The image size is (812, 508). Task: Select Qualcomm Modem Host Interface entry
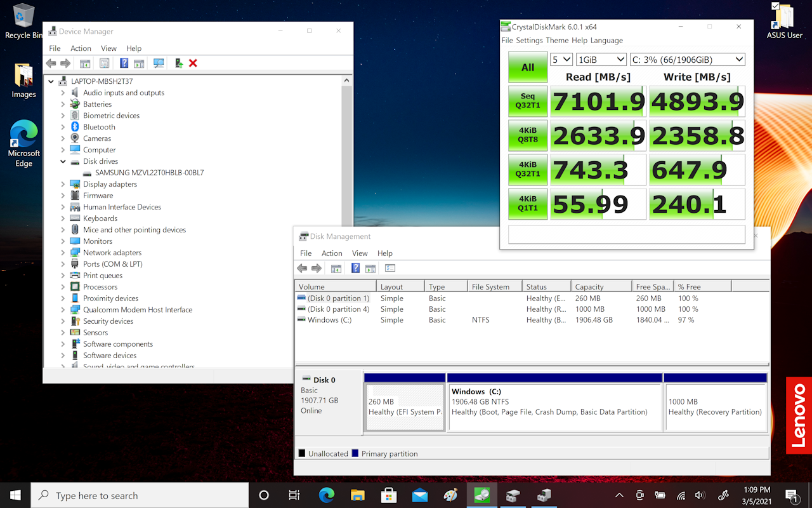(x=138, y=310)
